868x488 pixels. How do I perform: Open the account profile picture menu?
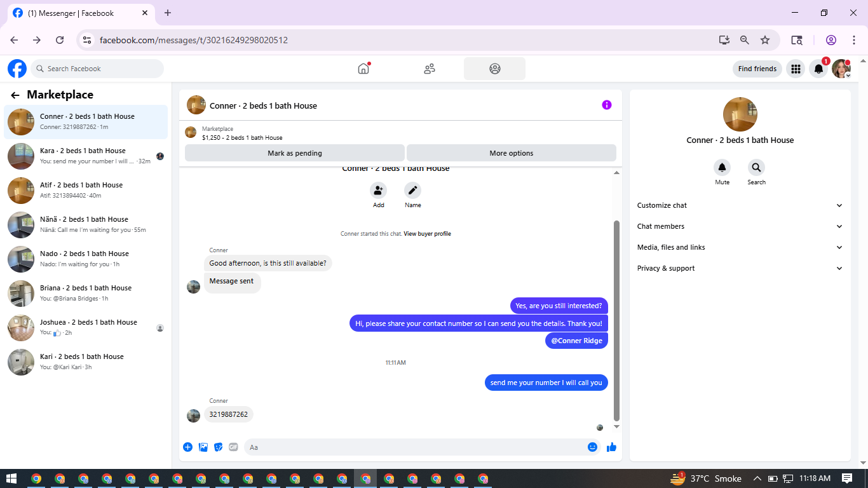841,69
